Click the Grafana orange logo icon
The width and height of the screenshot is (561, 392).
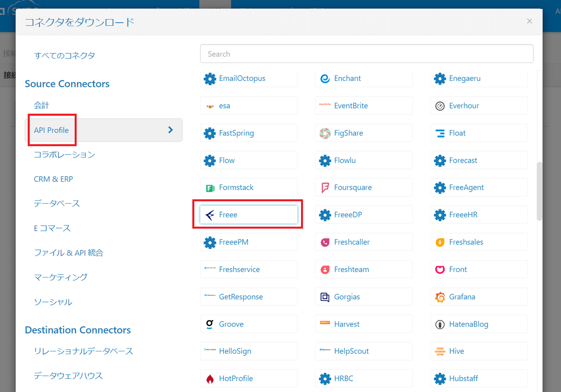pos(440,297)
